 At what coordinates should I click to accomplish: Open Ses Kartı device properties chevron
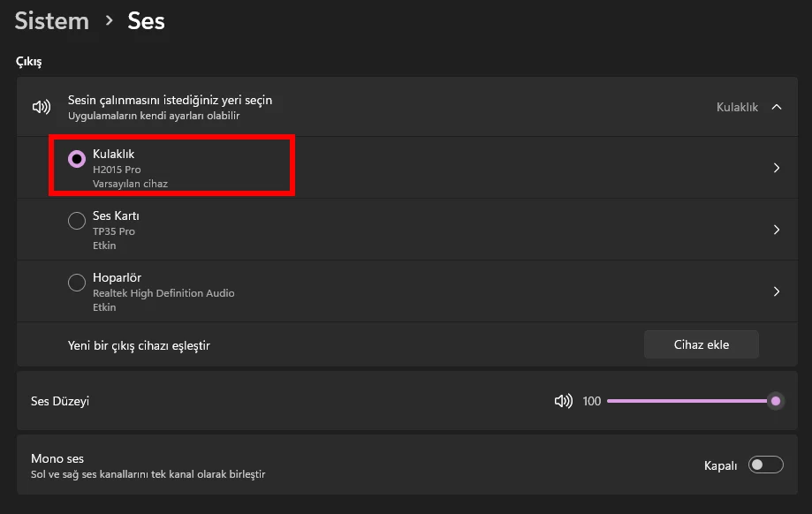[x=777, y=230]
